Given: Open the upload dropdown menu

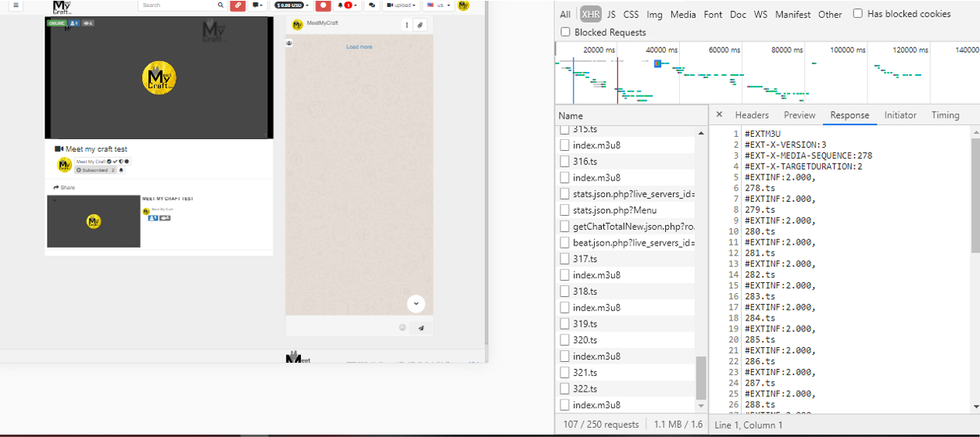Looking at the screenshot, I should 401,5.
